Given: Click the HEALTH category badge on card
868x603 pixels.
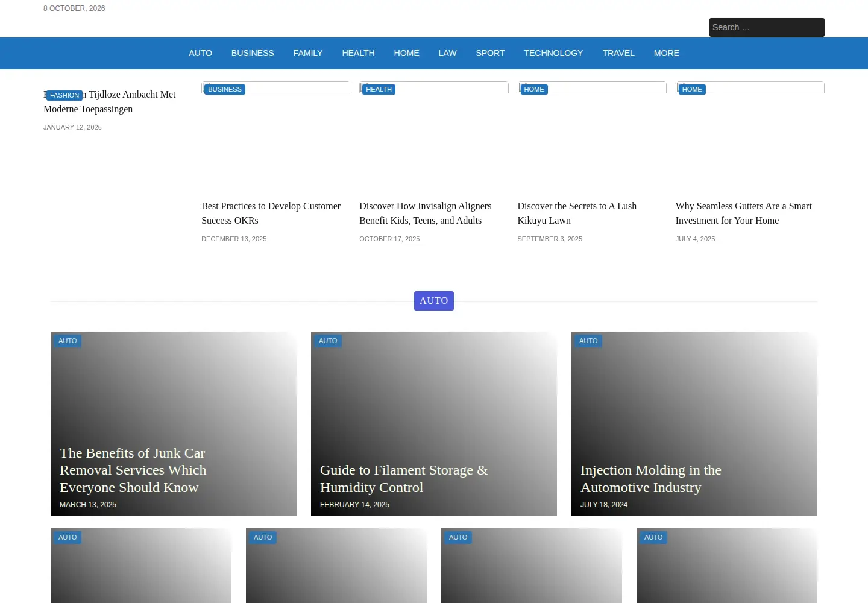Looking at the screenshot, I should 379,89.
